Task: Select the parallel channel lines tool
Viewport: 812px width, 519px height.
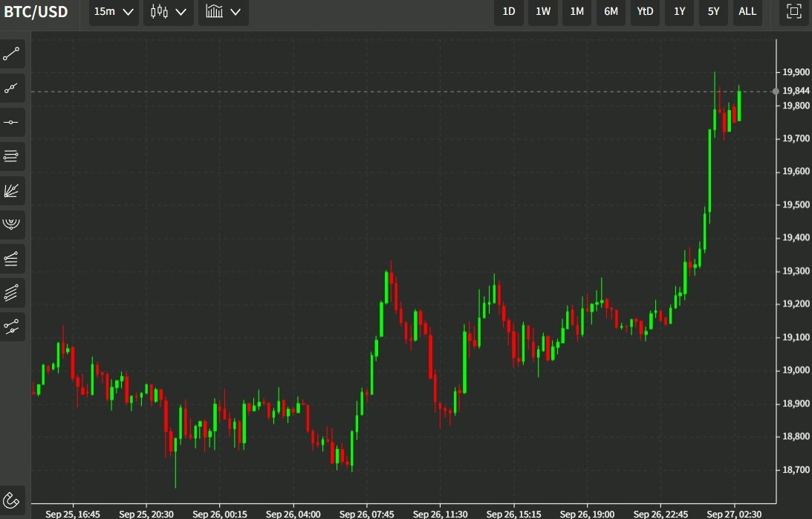Action: click(x=11, y=292)
